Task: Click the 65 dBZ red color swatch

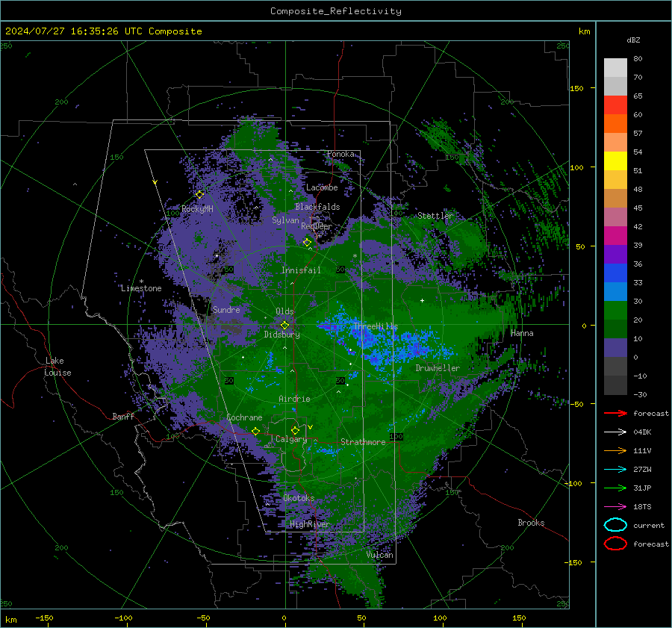Action: pyautogui.click(x=615, y=105)
